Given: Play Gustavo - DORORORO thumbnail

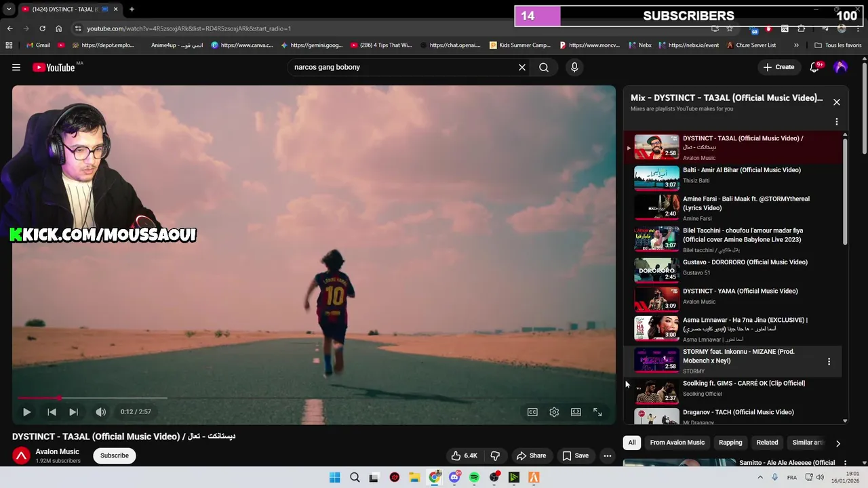Looking at the screenshot, I should click(656, 270).
